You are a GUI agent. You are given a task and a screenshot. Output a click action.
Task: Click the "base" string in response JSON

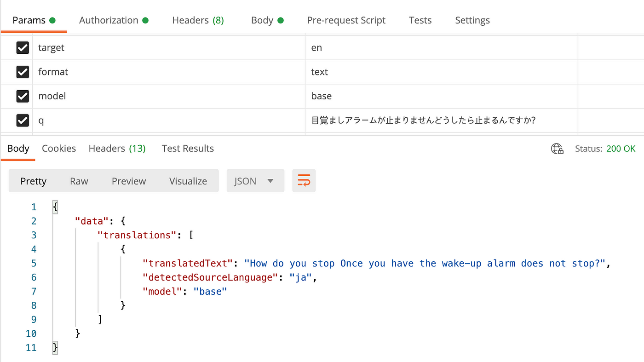(x=211, y=291)
